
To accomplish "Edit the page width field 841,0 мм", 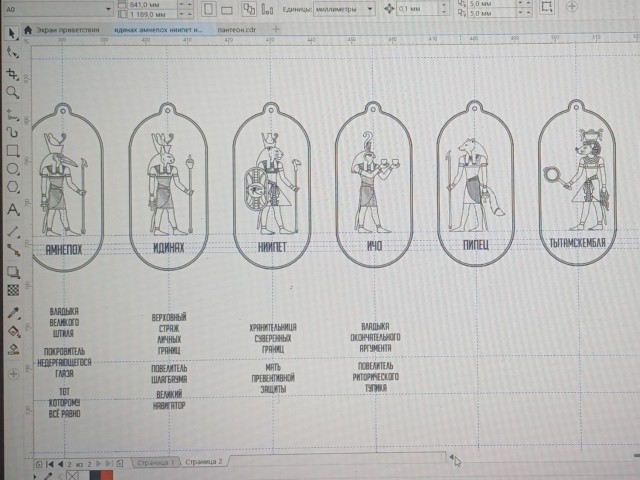I will (x=153, y=4).
